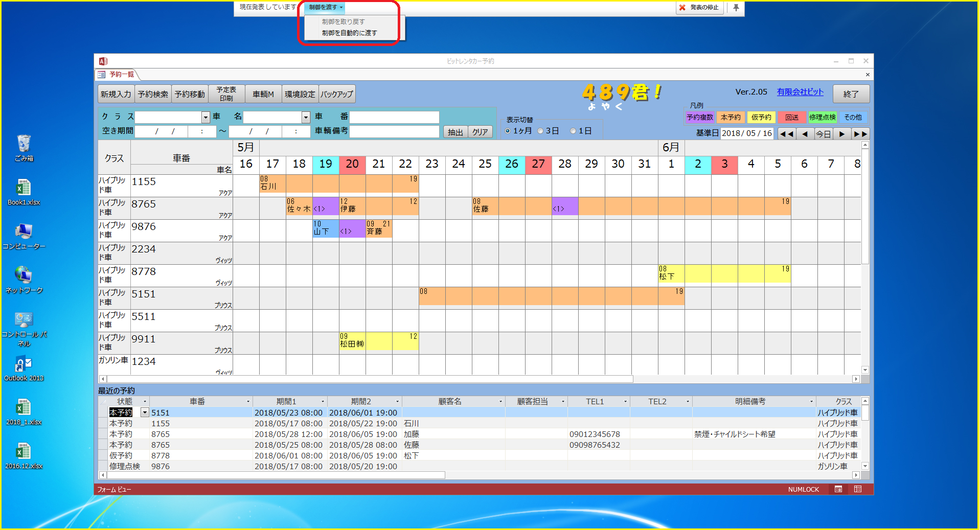Click the 山下 blue reservation on car 9876
Viewport: 980px width, 530px height.
point(326,228)
